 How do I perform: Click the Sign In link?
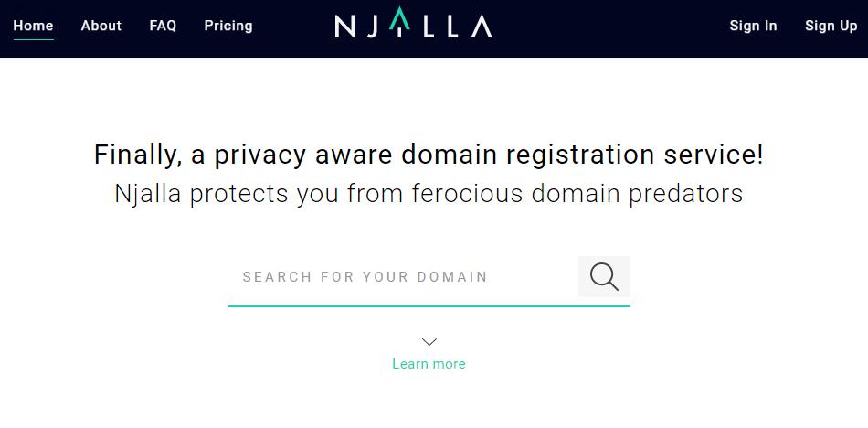click(x=753, y=26)
